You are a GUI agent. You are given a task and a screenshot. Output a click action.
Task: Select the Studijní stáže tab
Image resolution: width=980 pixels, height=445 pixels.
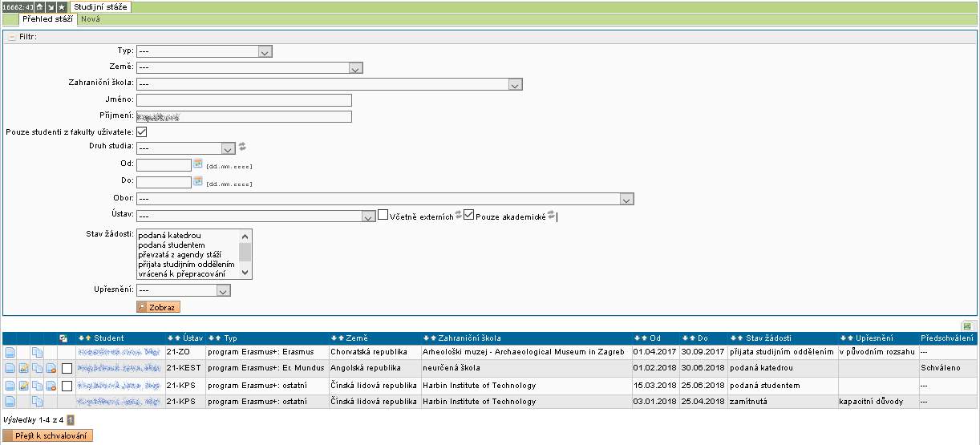pos(100,6)
